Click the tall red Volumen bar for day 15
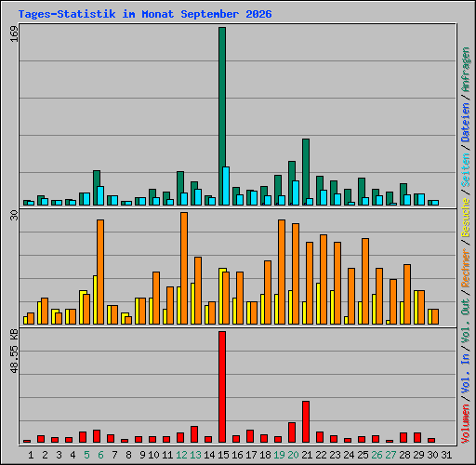 tap(222, 387)
